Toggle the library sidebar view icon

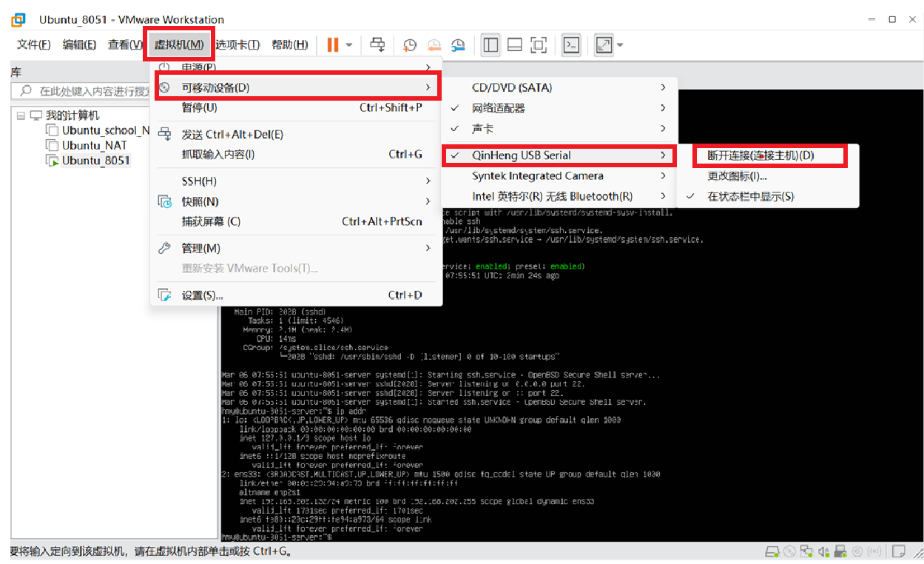[490, 45]
